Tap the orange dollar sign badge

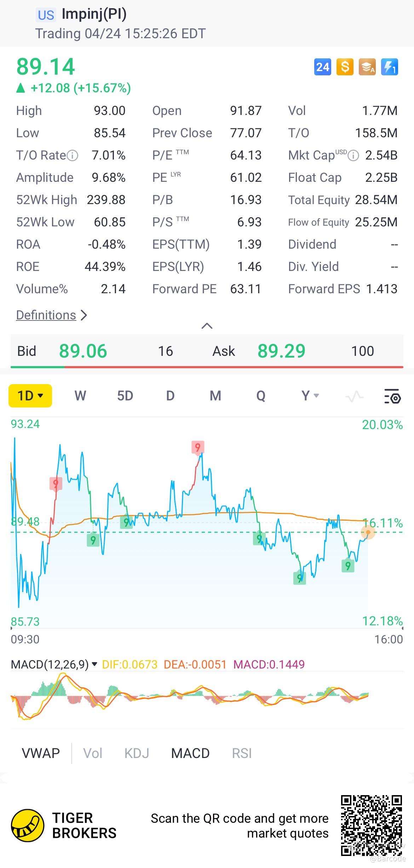[345, 67]
